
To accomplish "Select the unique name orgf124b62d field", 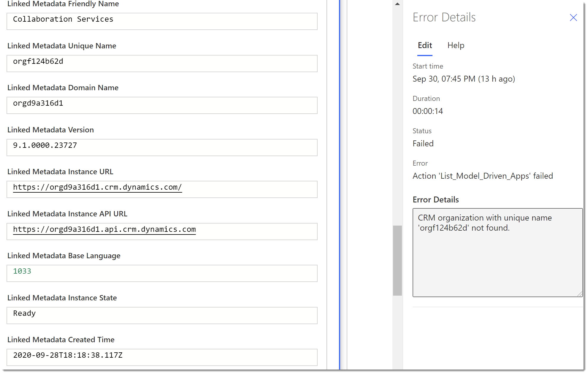I will click(162, 63).
